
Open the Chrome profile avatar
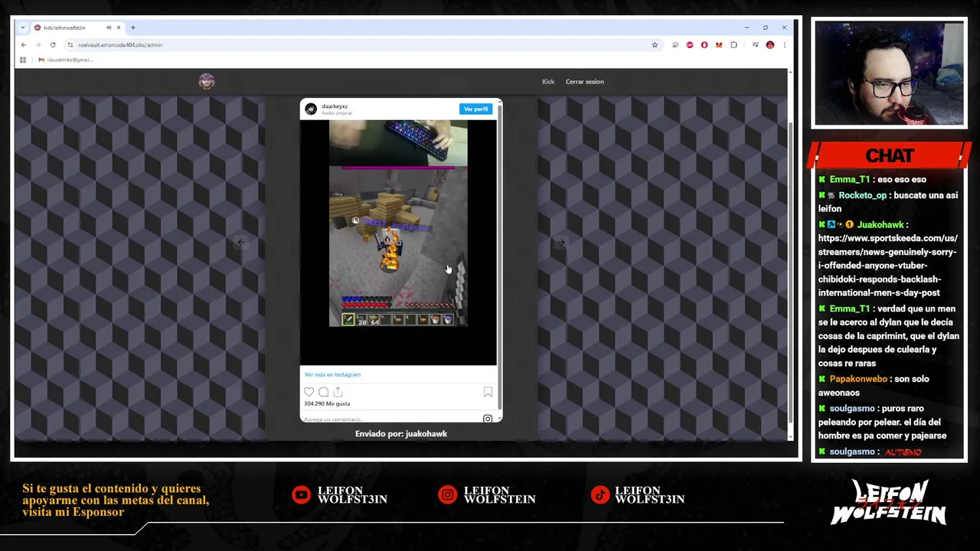(x=770, y=45)
